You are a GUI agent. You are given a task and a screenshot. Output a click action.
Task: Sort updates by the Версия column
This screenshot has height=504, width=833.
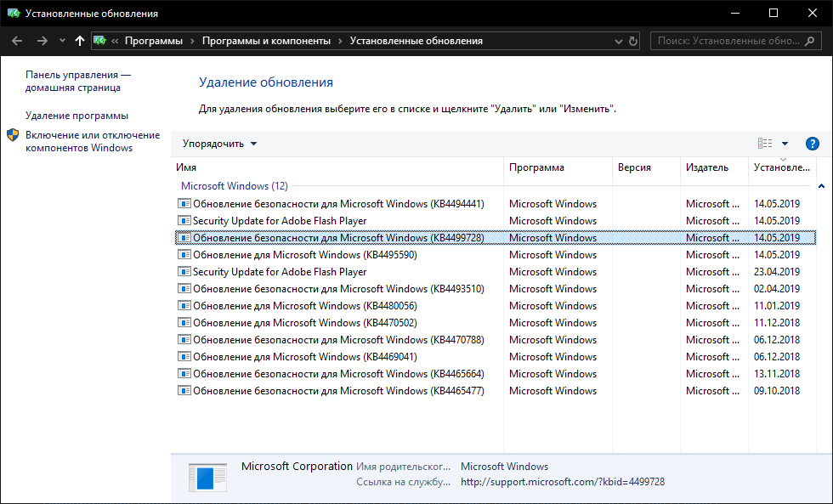(x=645, y=167)
